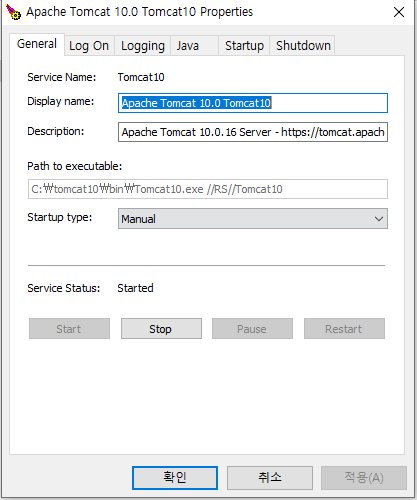This screenshot has height=500, width=417.
Task: Switch to the Java tab
Action: click(x=194, y=46)
